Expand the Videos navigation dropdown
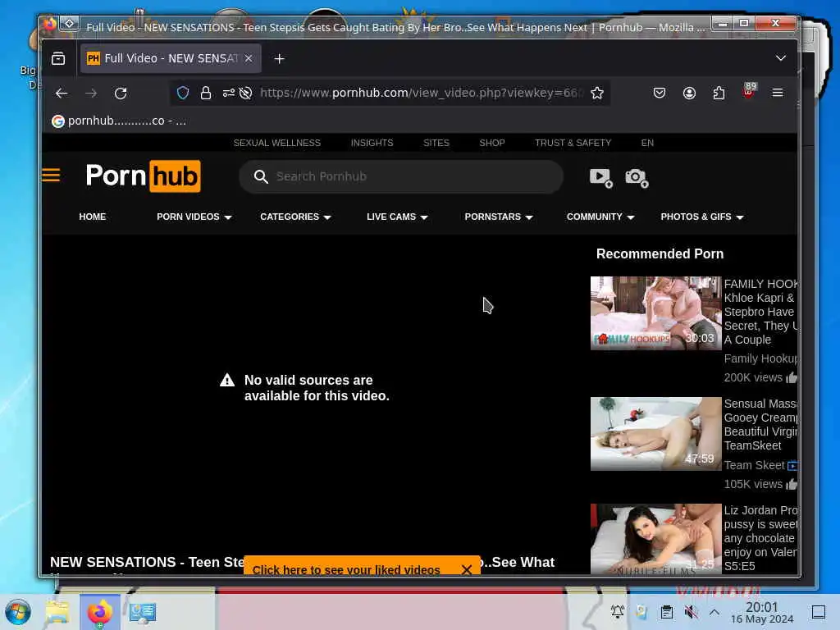840x630 pixels. pos(194,217)
